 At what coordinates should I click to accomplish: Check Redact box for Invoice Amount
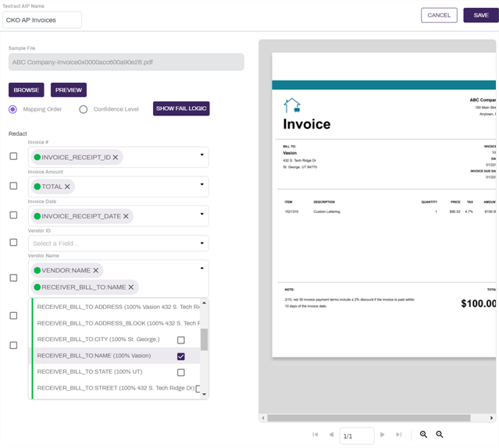tap(13, 186)
